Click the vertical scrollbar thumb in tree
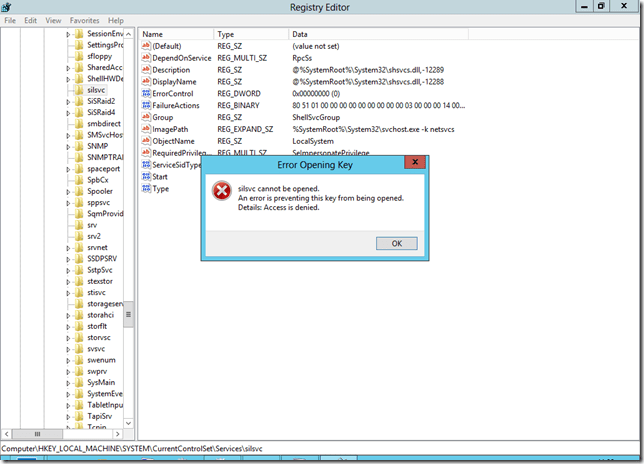Image resolution: width=644 pixels, height=464 pixels. click(x=129, y=314)
